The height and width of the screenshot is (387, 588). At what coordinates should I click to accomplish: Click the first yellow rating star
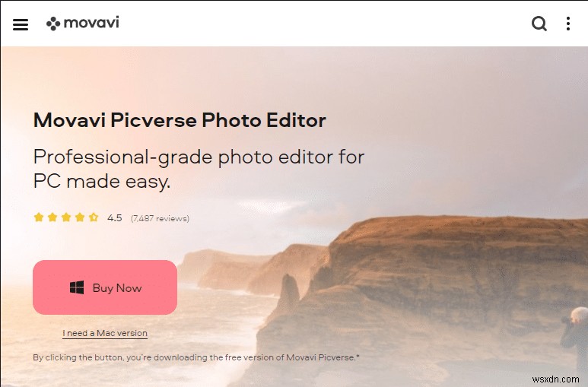[39, 217]
